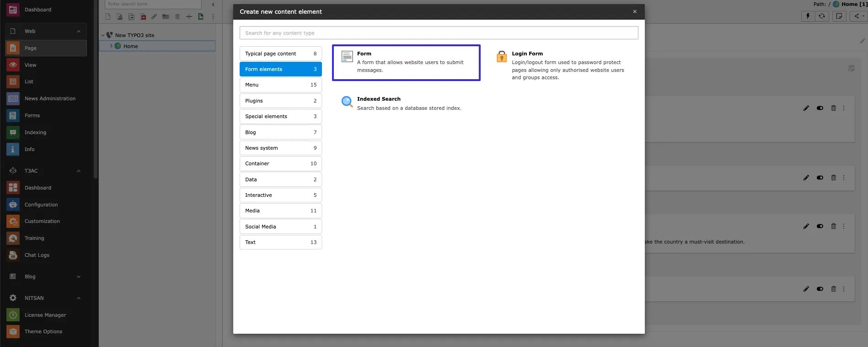Select News system category tab

(x=281, y=148)
